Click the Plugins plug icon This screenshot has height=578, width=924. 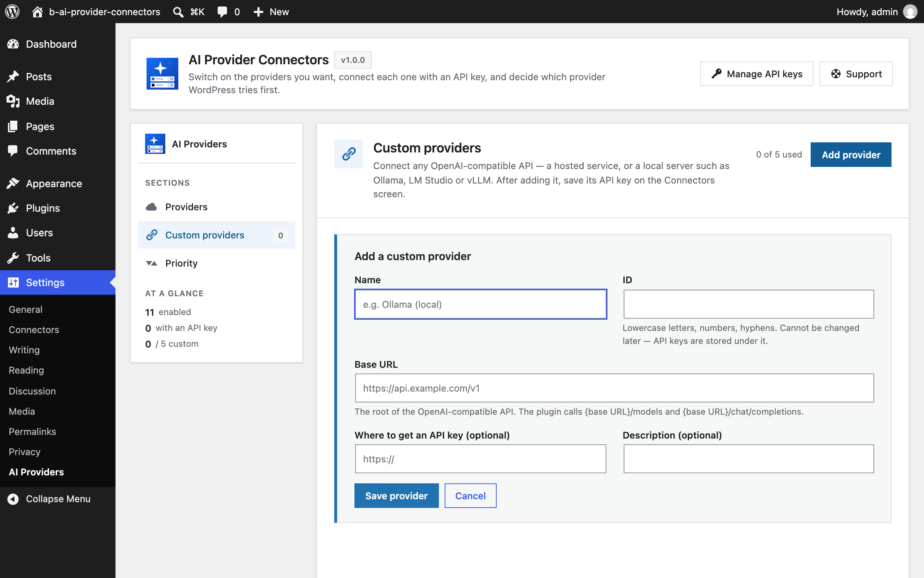coord(13,208)
